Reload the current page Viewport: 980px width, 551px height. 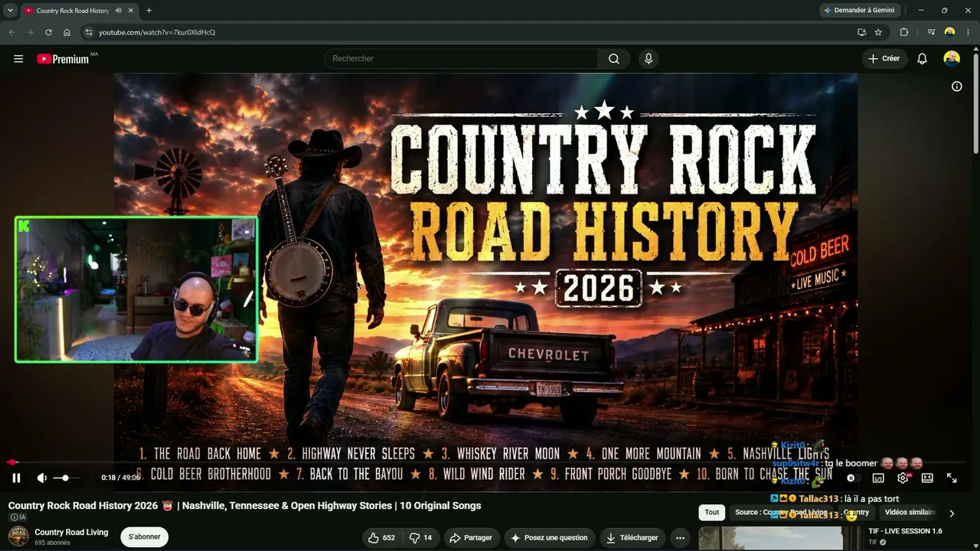(48, 32)
